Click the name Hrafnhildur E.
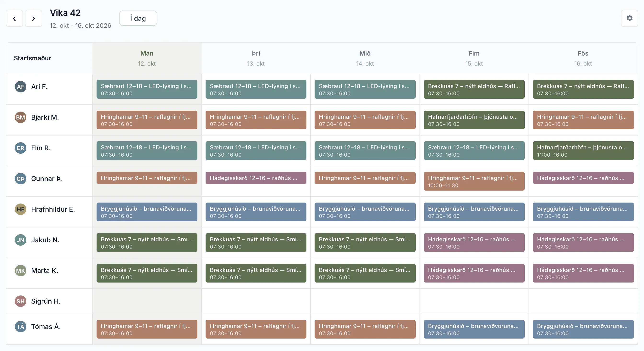This screenshot has width=644, height=351. pyautogui.click(x=53, y=209)
